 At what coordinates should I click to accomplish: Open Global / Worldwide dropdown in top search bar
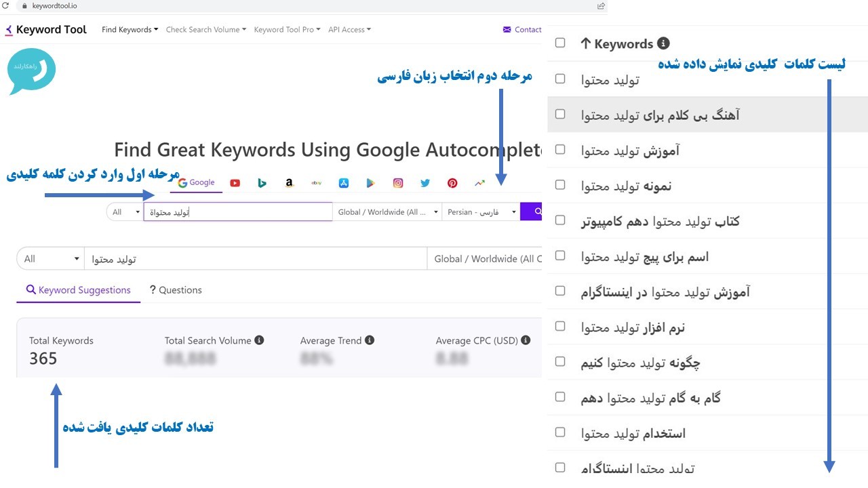pyautogui.click(x=387, y=212)
